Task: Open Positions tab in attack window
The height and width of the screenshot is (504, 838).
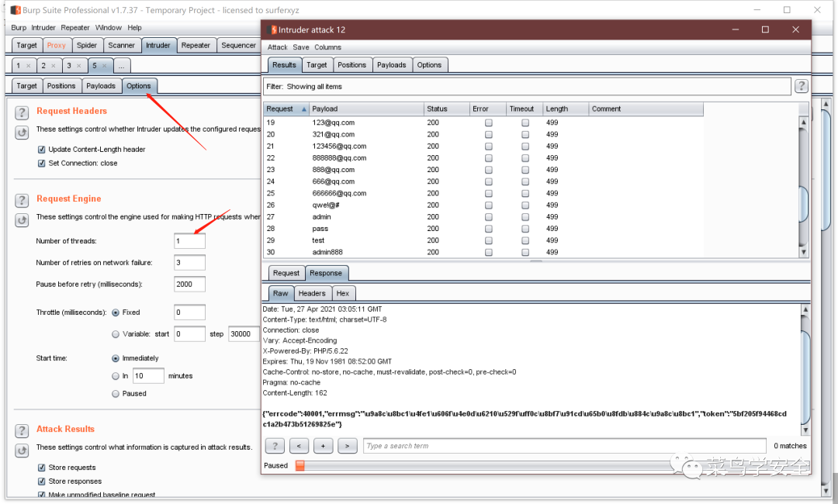Action: tap(351, 65)
